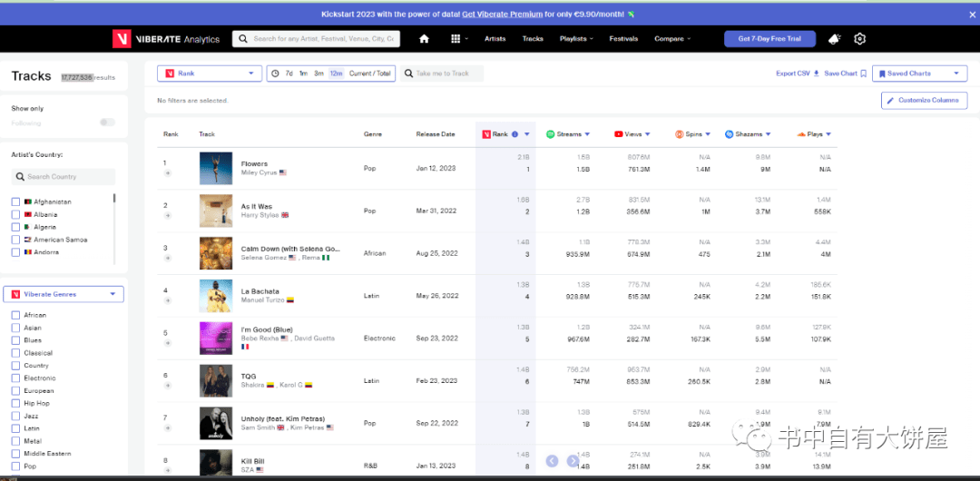The width and height of the screenshot is (980, 481).
Task: Go to the home icon in navbar
Action: (x=424, y=39)
